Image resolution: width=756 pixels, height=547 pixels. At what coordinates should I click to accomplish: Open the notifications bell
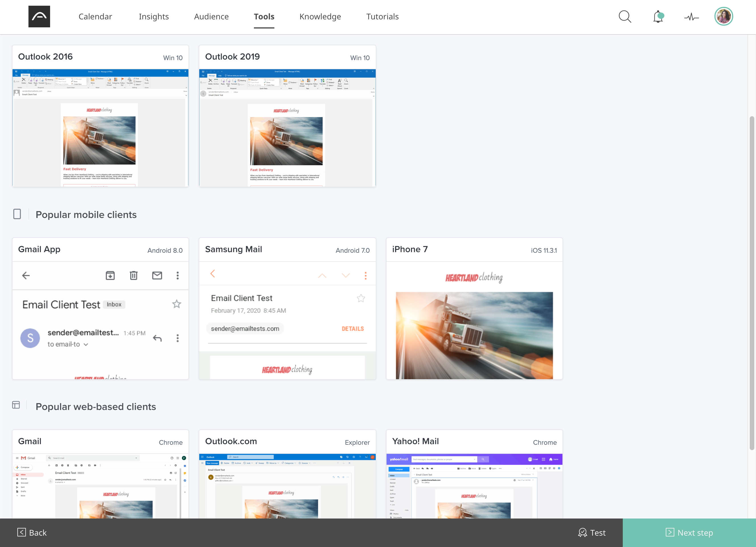click(x=658, y=16)
